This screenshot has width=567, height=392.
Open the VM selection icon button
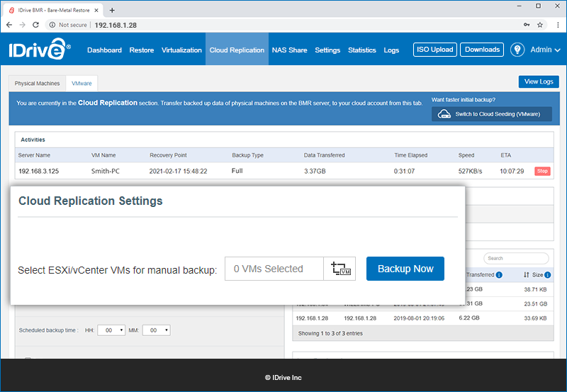340,269
